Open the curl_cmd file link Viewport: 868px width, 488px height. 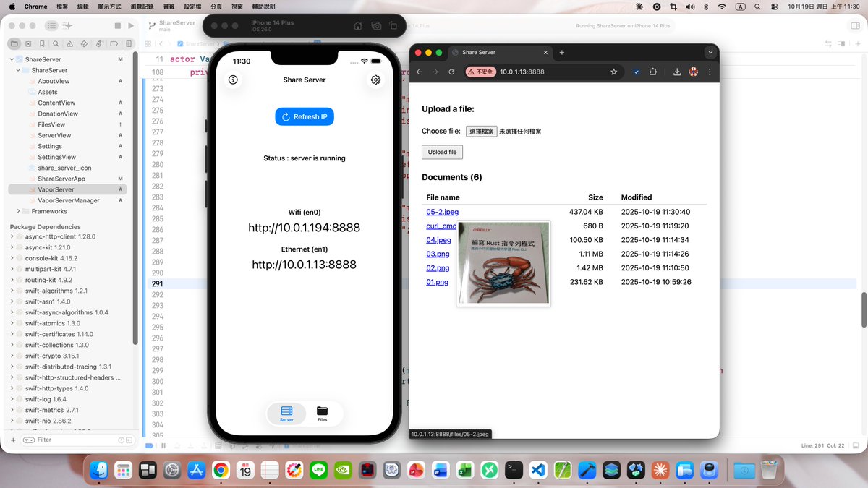(441, 226)
